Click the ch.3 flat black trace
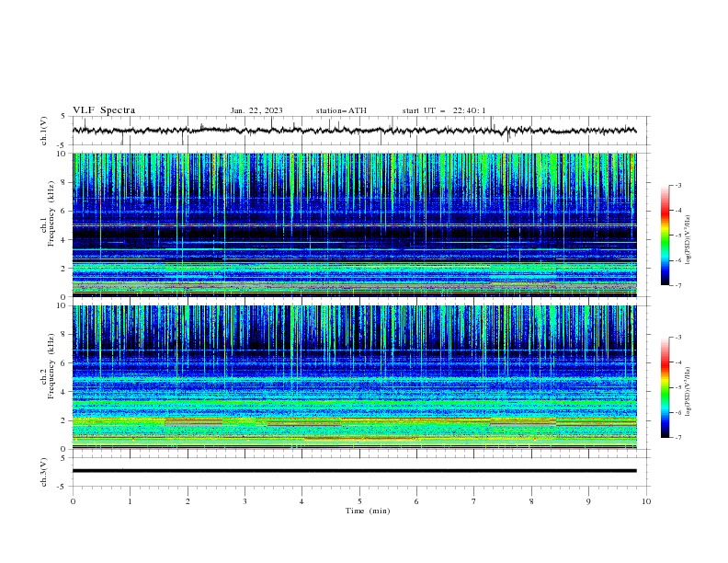This screenshot has height=563, width=728. [x=354, y=471]
